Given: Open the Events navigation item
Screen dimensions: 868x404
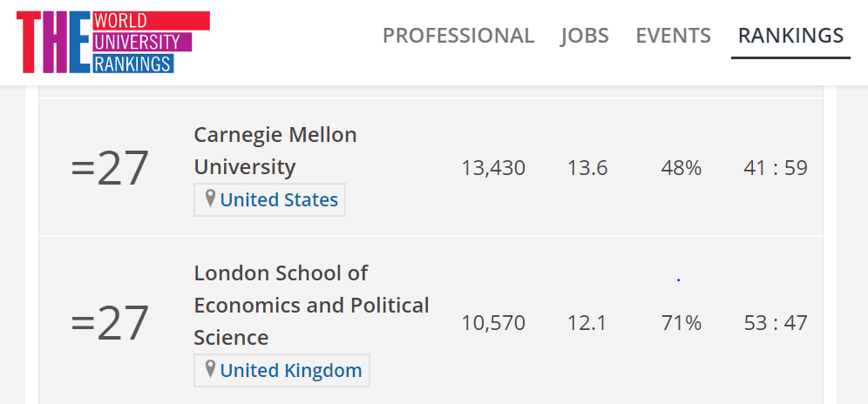Looking at the screenshot, I should (673, 36).
